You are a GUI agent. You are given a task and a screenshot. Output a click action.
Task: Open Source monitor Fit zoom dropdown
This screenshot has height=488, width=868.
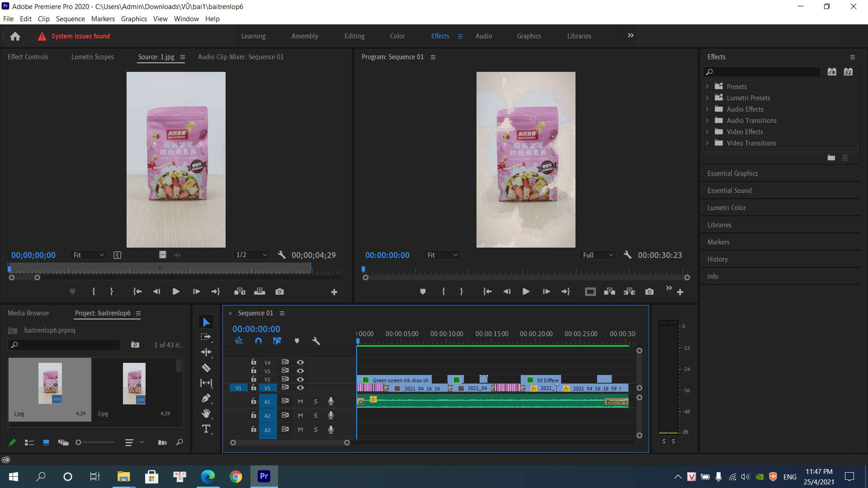pos(88,255)
